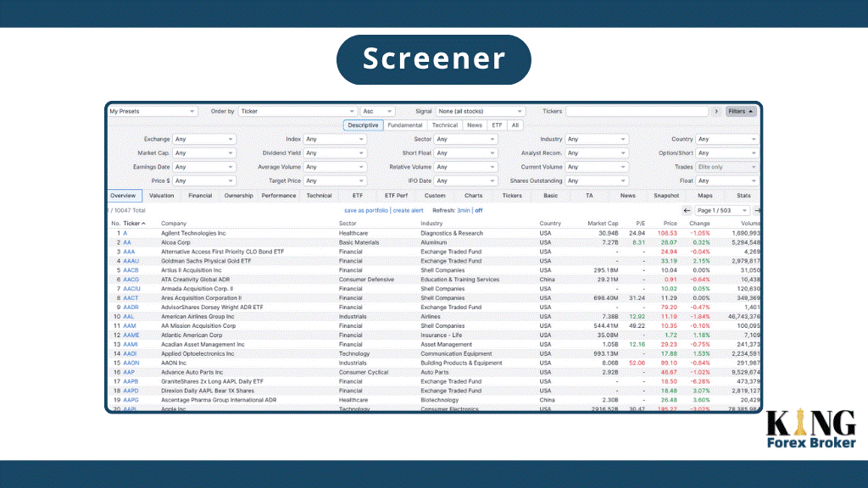This screenshot has height=488, width=868.
Task: Set refresh to 3min
Action: (464, 211)
